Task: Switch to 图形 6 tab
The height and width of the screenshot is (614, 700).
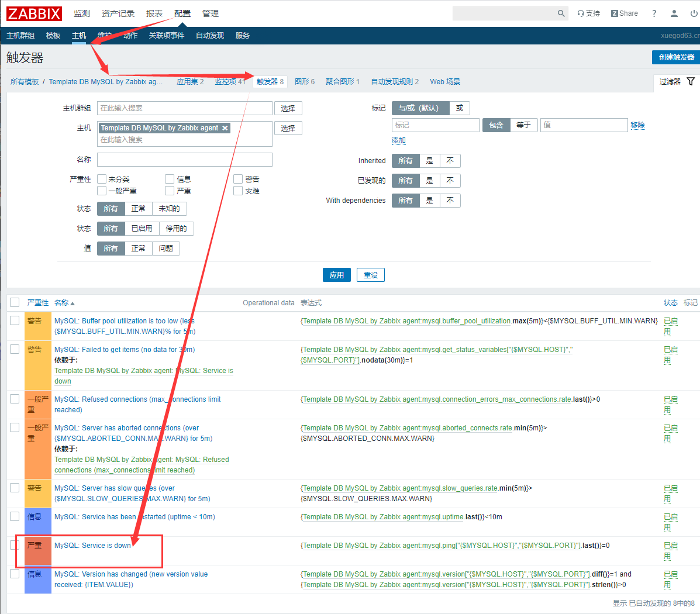Action: (305, 82)
